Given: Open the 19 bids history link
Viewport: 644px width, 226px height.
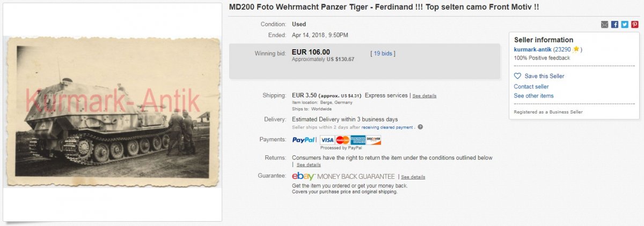Looking at the screenshot, I should pyautogui.click(x=383, y=54).
